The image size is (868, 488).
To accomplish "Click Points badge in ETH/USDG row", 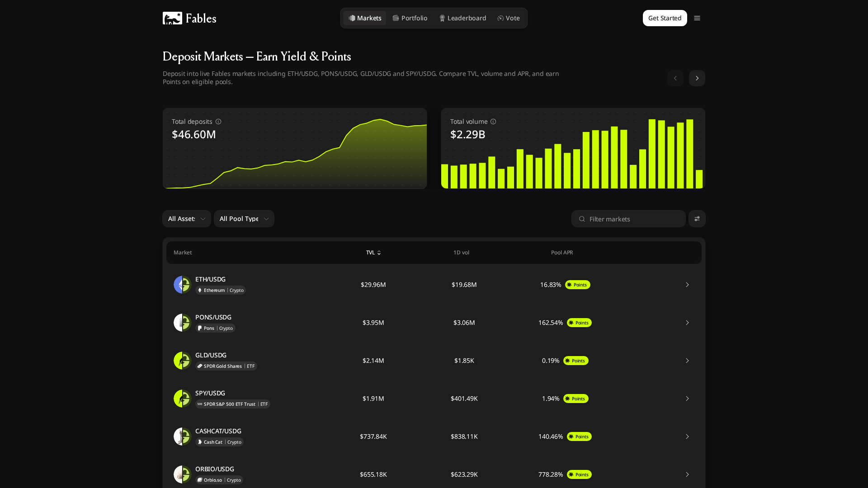I will pos(578,285).
